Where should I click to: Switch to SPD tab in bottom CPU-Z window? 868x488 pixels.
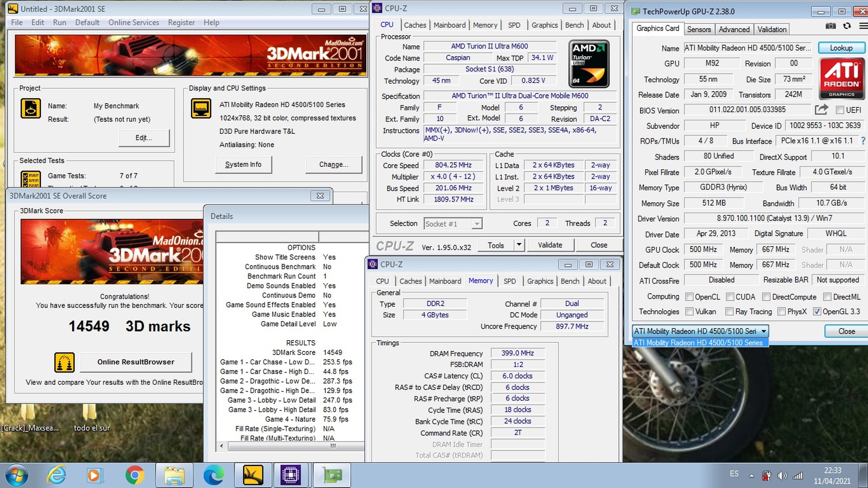click(x=509, y=281)
